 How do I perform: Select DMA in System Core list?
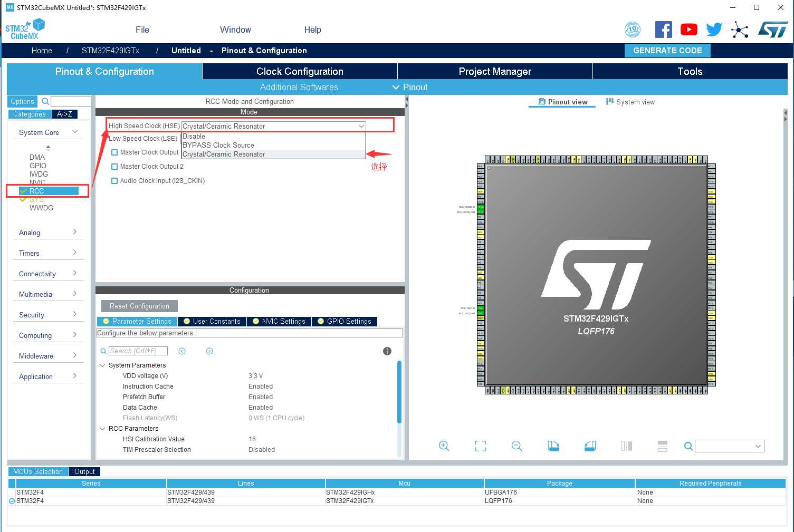[x=37, y=157]
